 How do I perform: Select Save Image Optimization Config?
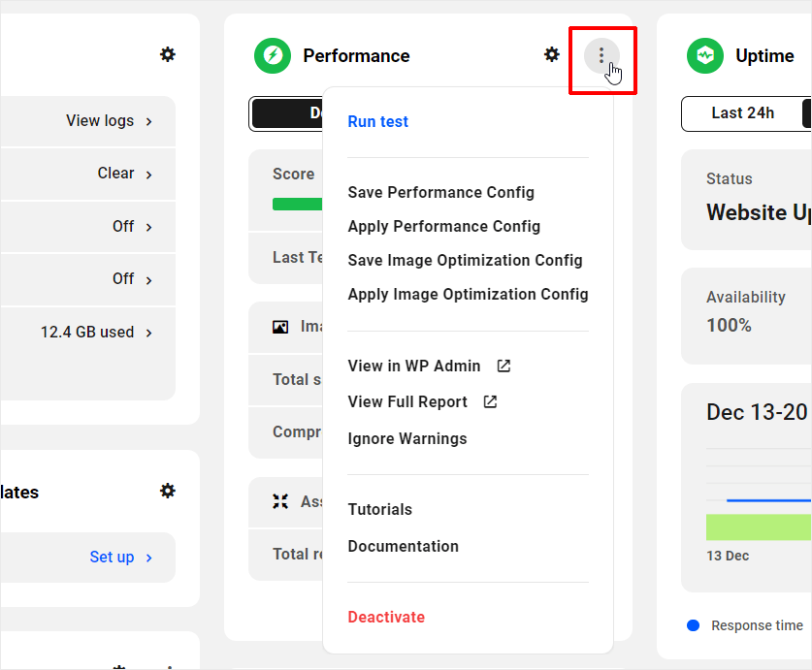point(465,260)
